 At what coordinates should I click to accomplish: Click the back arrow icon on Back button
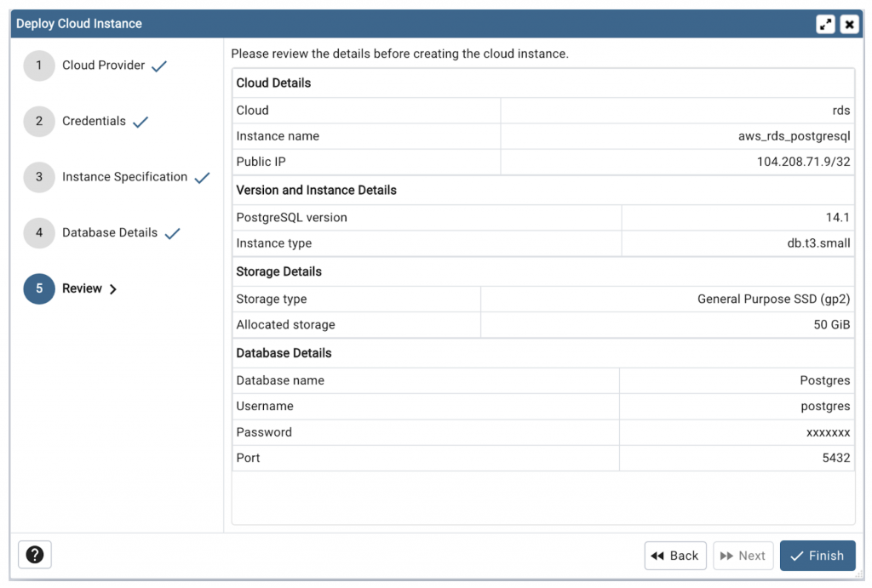tap(658, 556)
